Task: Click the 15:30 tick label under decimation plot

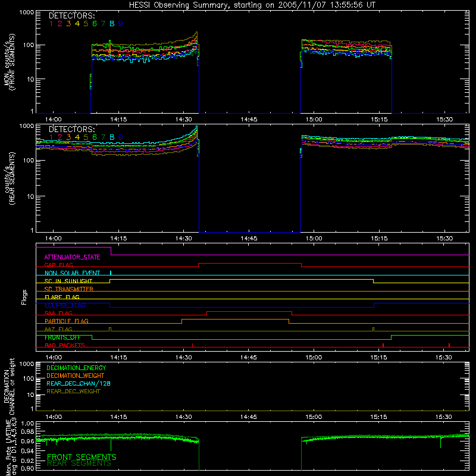Action: tap(443, 417)
